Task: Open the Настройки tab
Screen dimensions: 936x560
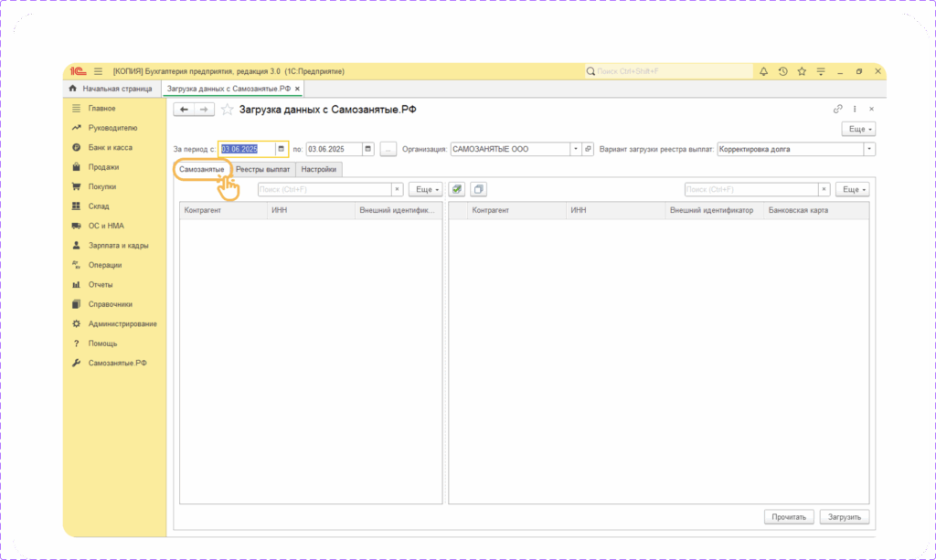Action: point(319,169)
